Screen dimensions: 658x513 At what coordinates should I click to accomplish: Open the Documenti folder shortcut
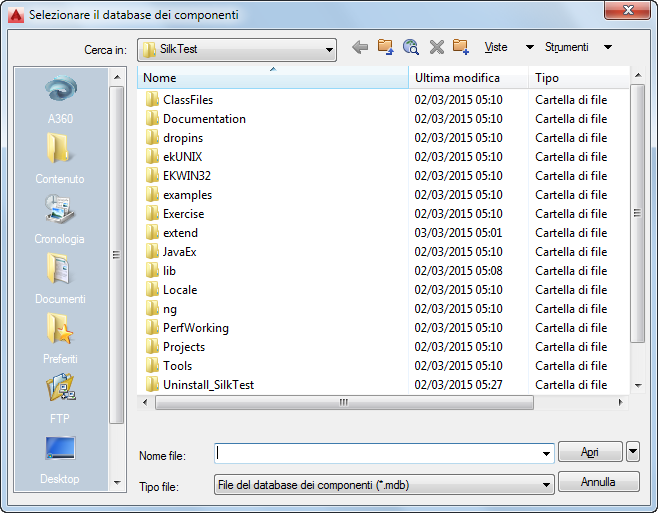[x=60, y=279]
